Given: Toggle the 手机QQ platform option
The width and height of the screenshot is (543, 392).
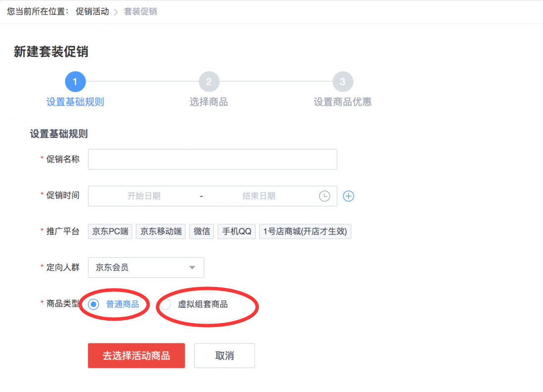Looking at the screenshot, I should (x=236, y=231).
